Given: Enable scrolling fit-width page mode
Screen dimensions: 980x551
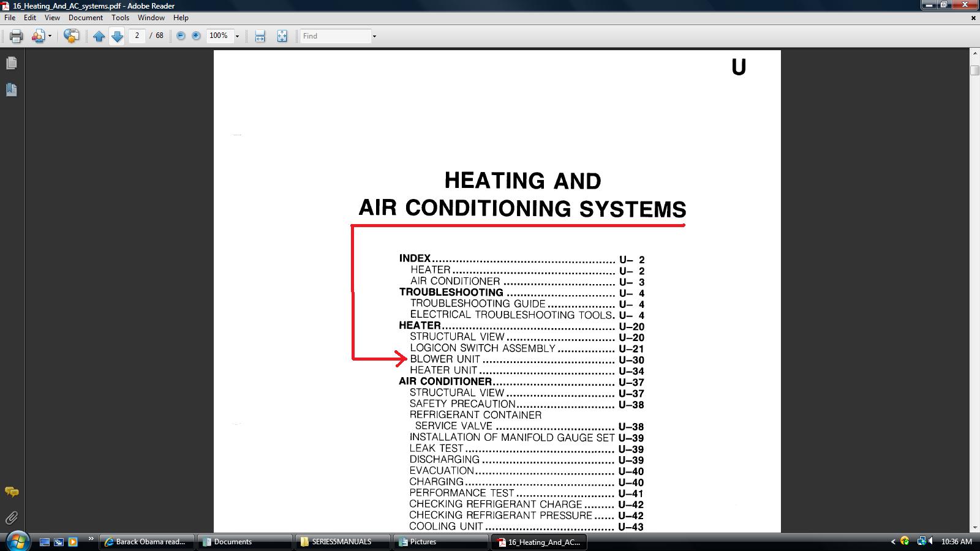Looking at the screenshot, I should (x=260, y=36).
